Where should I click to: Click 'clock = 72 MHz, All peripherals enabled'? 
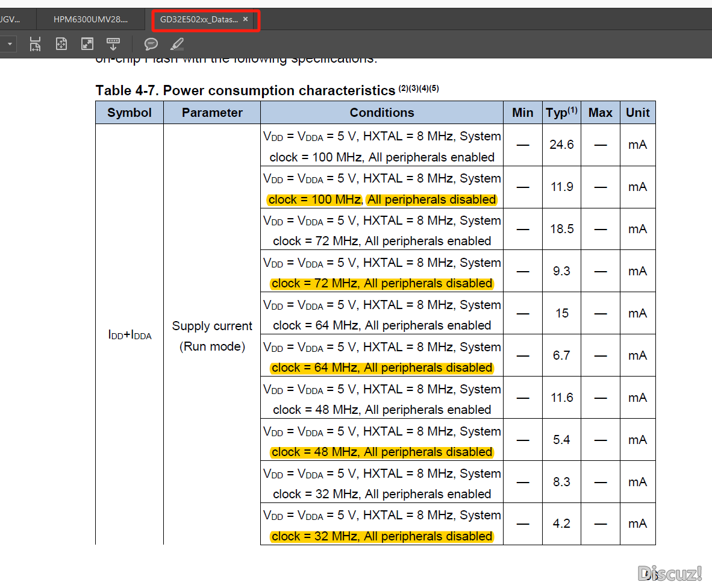(x=382, y=241)
